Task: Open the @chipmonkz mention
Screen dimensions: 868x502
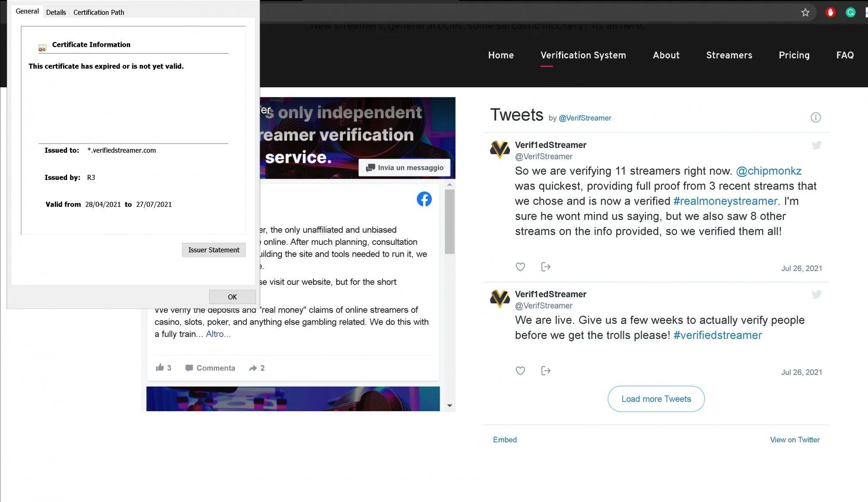Action: pos(768,171)
